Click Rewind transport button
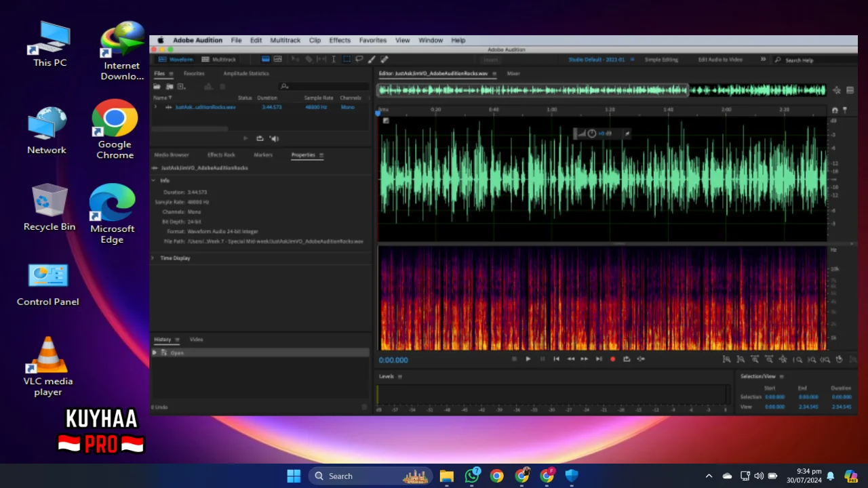The image size is (868, 488). point(570,359)
